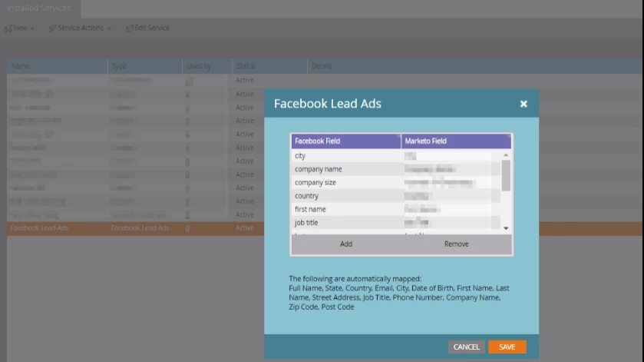Screen dimensions: 644x362
Task: Close the Facebook Lead Ads dialog
Action: coord(523,104)
